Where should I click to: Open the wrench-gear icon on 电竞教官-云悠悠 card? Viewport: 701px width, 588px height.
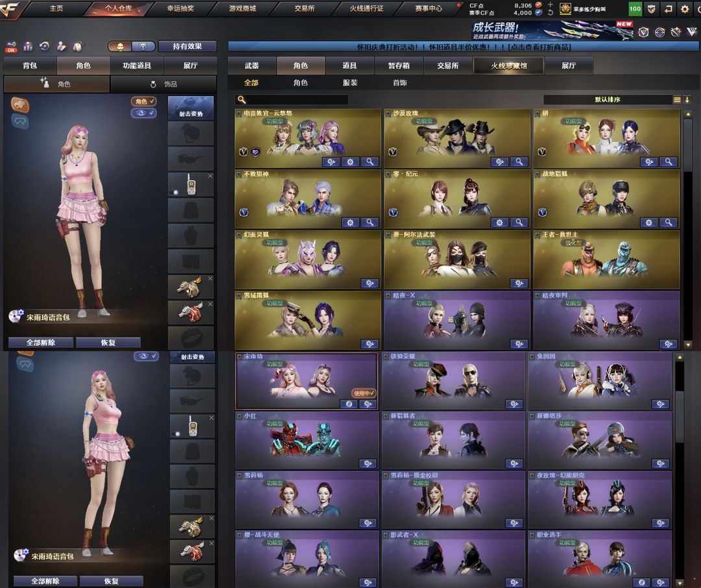pos(331,162)
